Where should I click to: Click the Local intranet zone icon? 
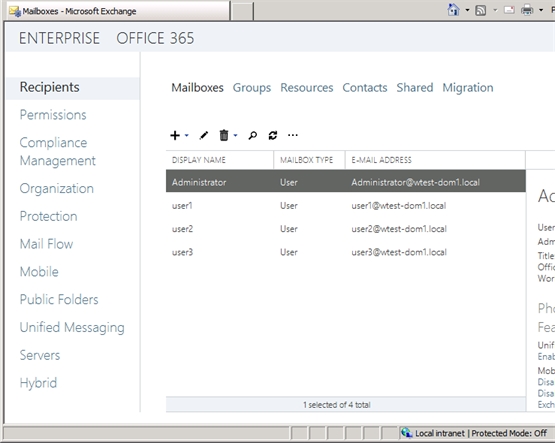406,432
